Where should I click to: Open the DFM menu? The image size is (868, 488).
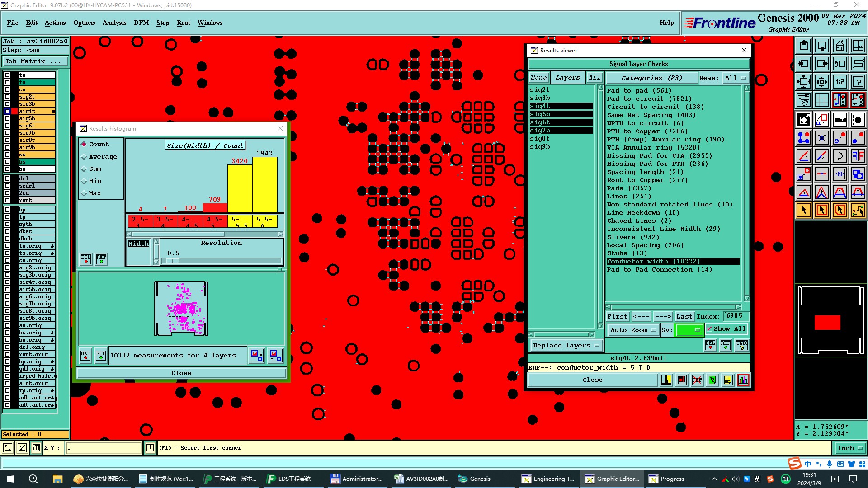point(142,23)
